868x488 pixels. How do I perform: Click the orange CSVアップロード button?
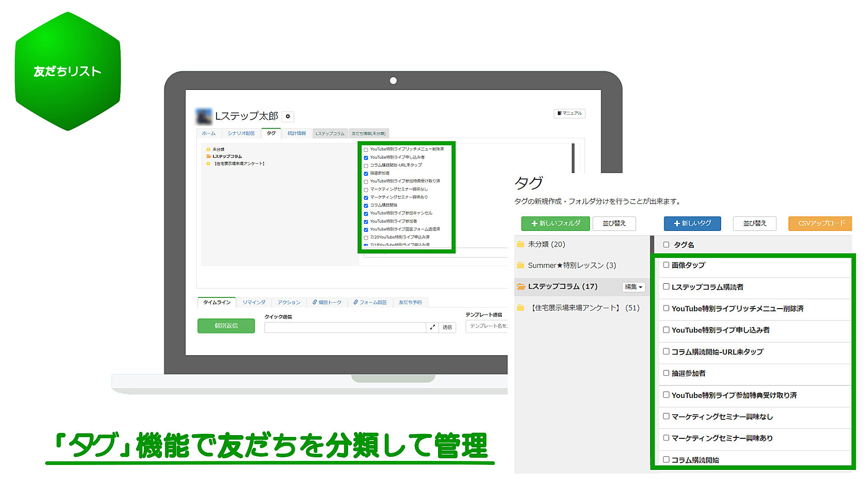tap(821, 223)
